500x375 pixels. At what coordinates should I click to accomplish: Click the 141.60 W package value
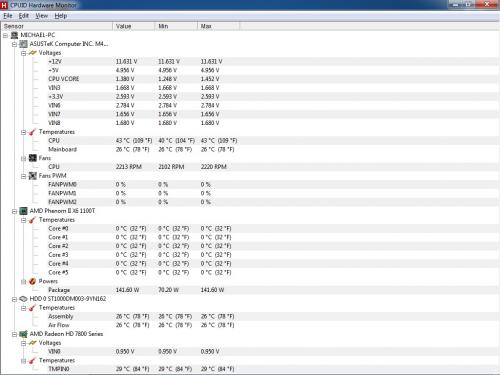127,290
